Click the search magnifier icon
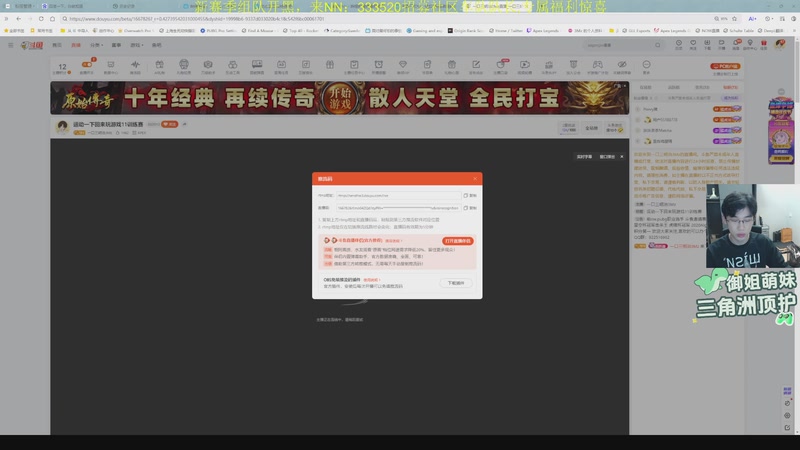The height and width of the screenshot is (450, 800). (x=658, y=45)
